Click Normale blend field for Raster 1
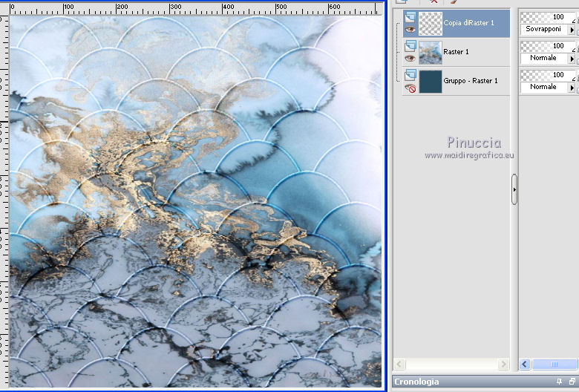Screen dimensions: 579x392 (545, 58)
